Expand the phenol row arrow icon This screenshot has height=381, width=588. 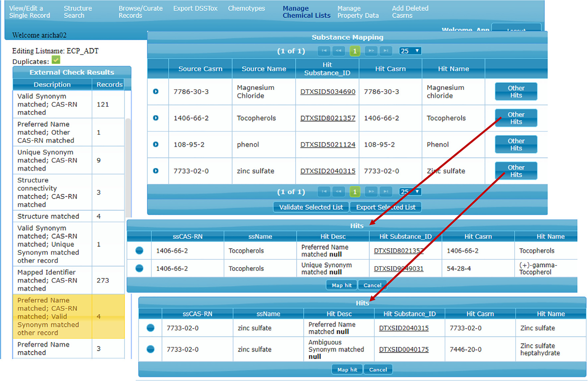click(x=156, y=144)
